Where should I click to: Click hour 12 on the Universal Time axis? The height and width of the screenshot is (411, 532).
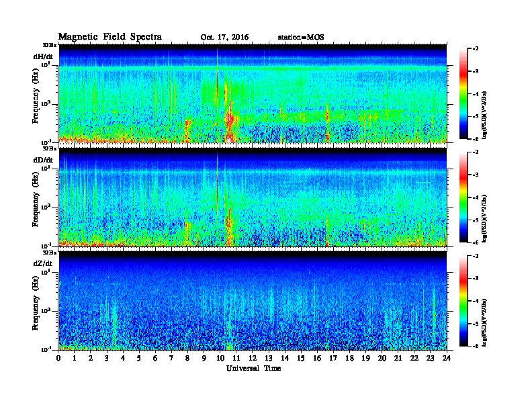[x=253, y=358]
